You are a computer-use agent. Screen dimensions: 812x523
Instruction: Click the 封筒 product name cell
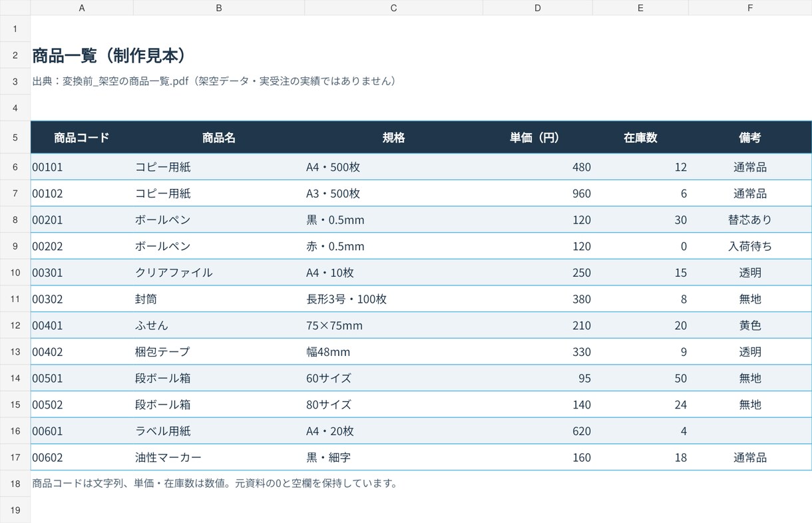tap(219, 299)
